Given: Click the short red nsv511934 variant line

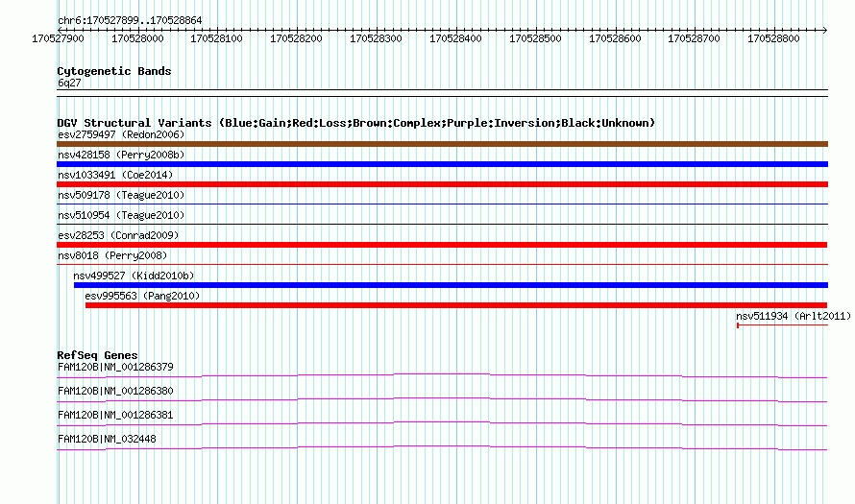Looking at the screenshot, I should coord(783,325).
